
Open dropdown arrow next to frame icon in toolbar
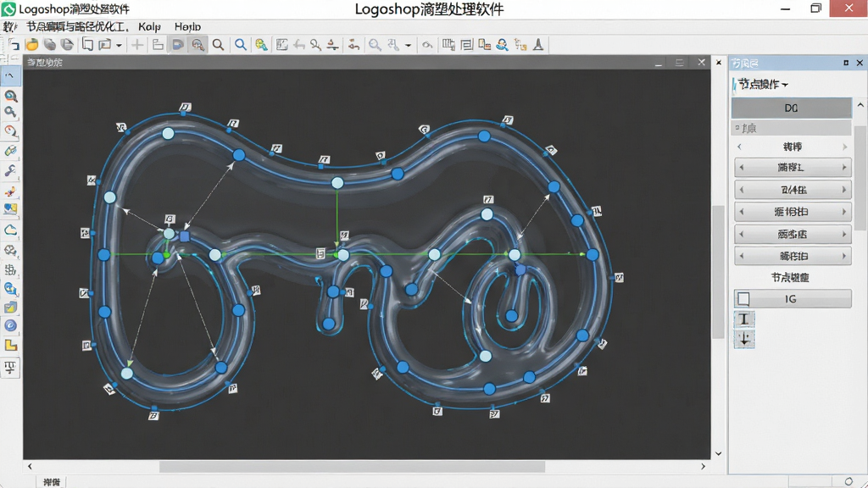pos(119,46)
